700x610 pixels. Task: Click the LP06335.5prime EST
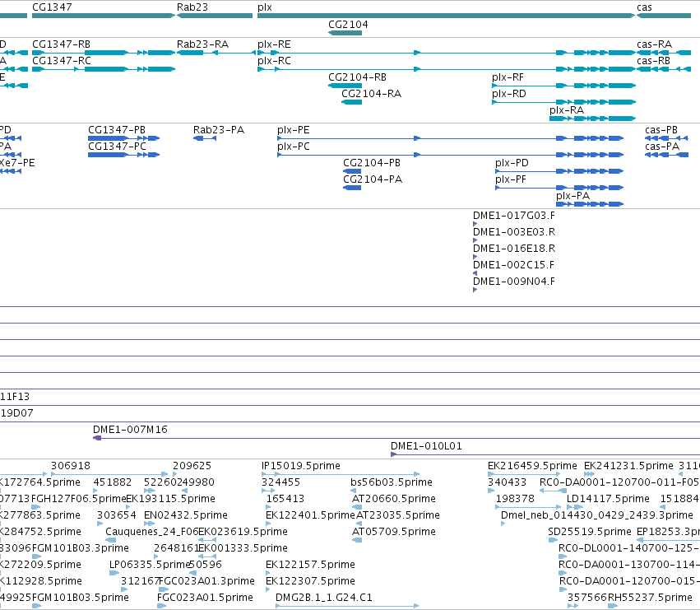[114, 573]
